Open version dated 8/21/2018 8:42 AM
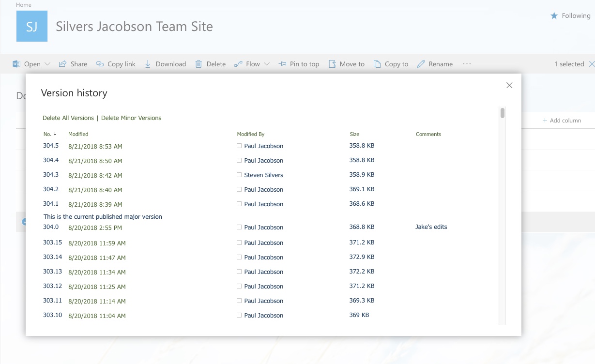The image size is (595, 364). click(x=95, y=175)
